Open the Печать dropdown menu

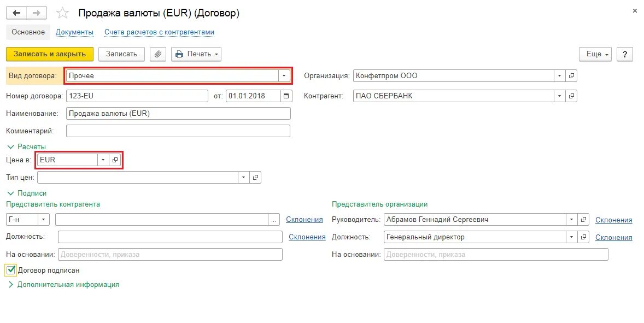pos(196,54)
